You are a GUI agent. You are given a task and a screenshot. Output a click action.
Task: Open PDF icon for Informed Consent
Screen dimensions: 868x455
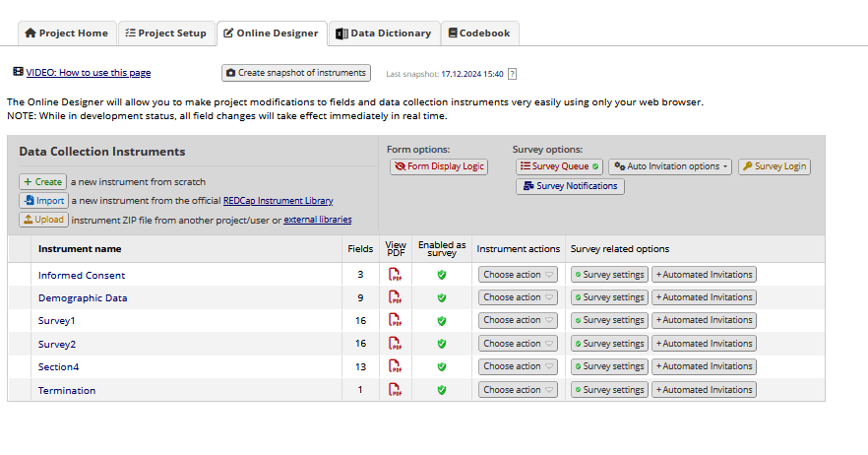pos(396,275)
